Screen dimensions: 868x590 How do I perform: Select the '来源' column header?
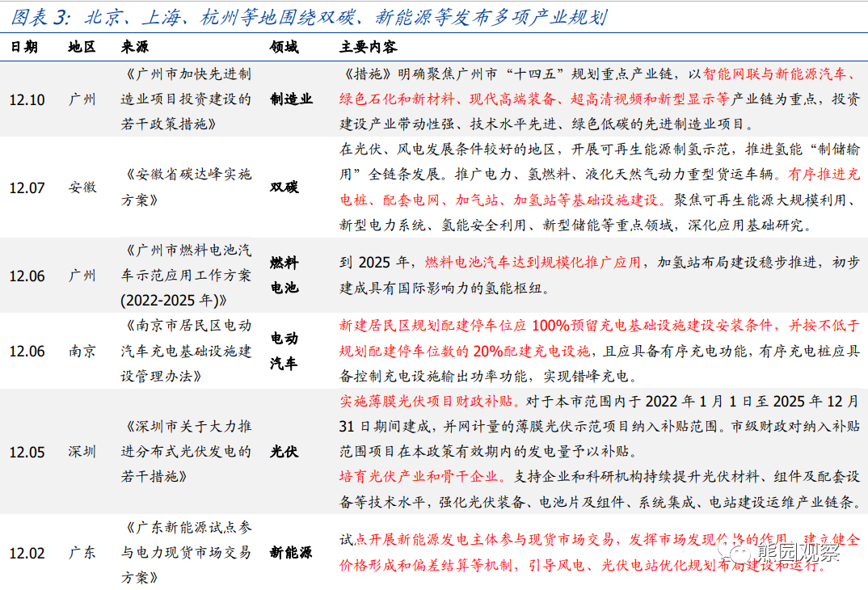pos(134,47)
